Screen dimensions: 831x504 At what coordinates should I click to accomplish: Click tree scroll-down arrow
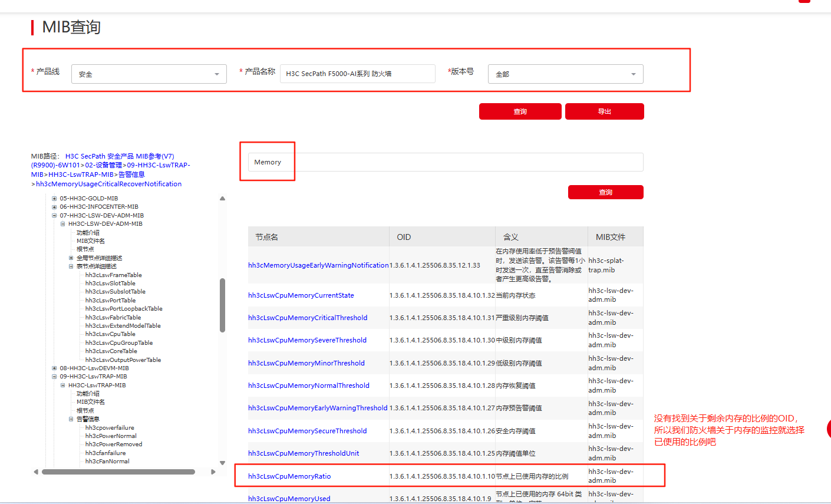222,463
